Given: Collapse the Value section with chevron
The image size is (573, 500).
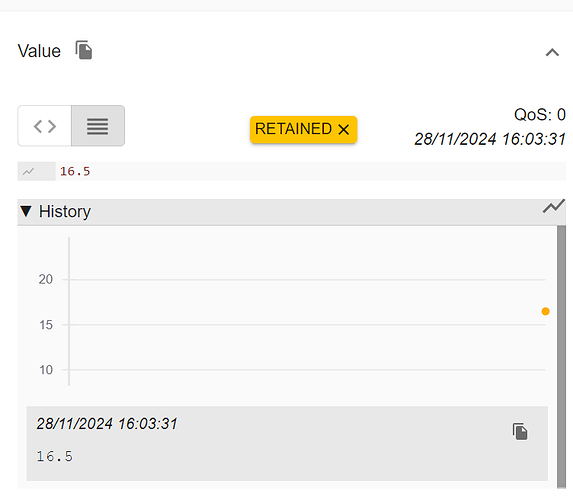Looking at the screenshot, I should tap(552, 53).
